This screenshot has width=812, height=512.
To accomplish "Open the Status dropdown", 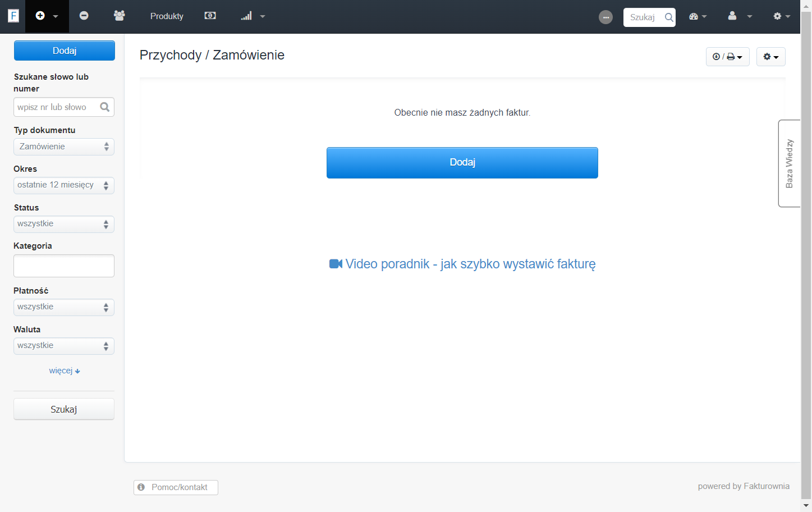I will pyautogui.click(x=64, y=224).
